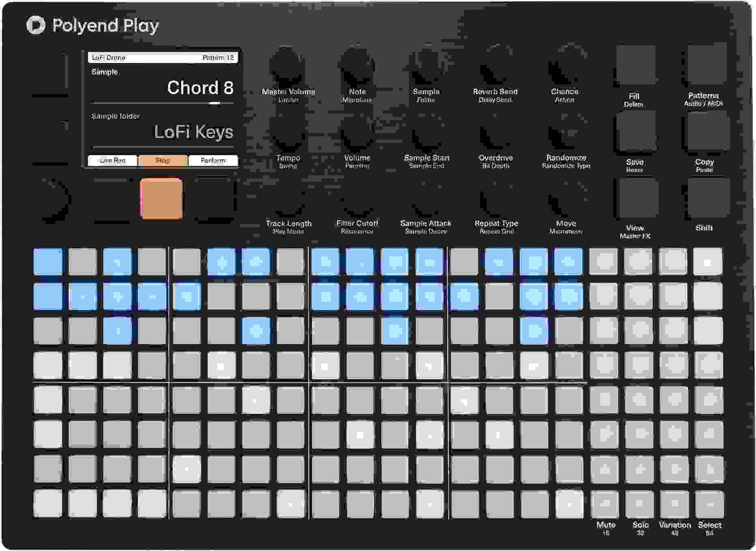Tap the lit orange pad below the screen
The image size is (756, 551).
click(x=161, y=199)
